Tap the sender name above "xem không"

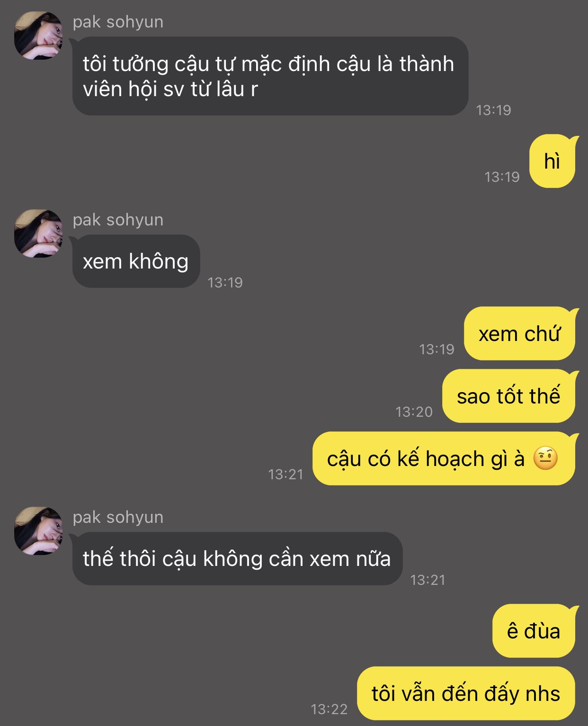click(x=118, y=220)
